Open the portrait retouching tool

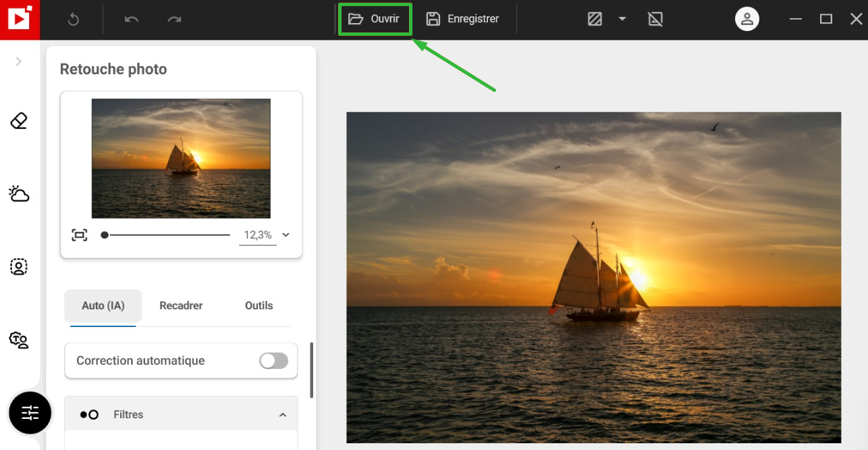[19, 267]
